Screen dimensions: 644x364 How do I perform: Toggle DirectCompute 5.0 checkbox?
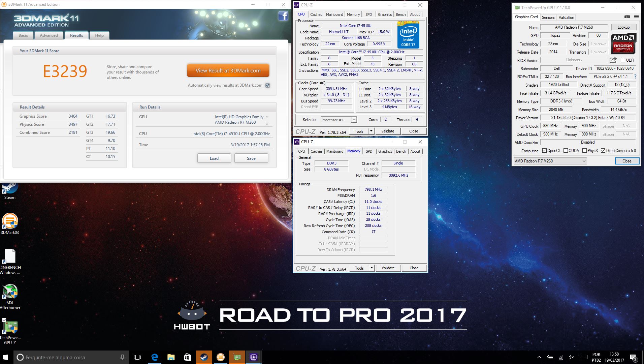coord(603,151)
